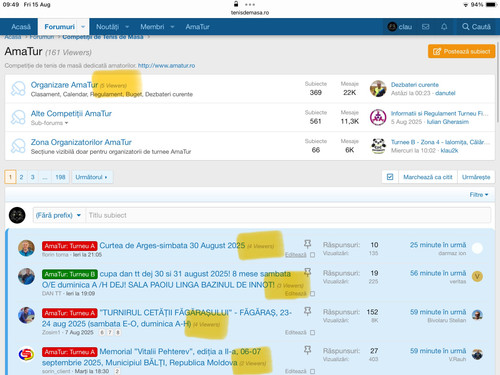Tap the tenisdemasa.ro address bar
The height and width of the screenshot is (375, 500).
250,13
